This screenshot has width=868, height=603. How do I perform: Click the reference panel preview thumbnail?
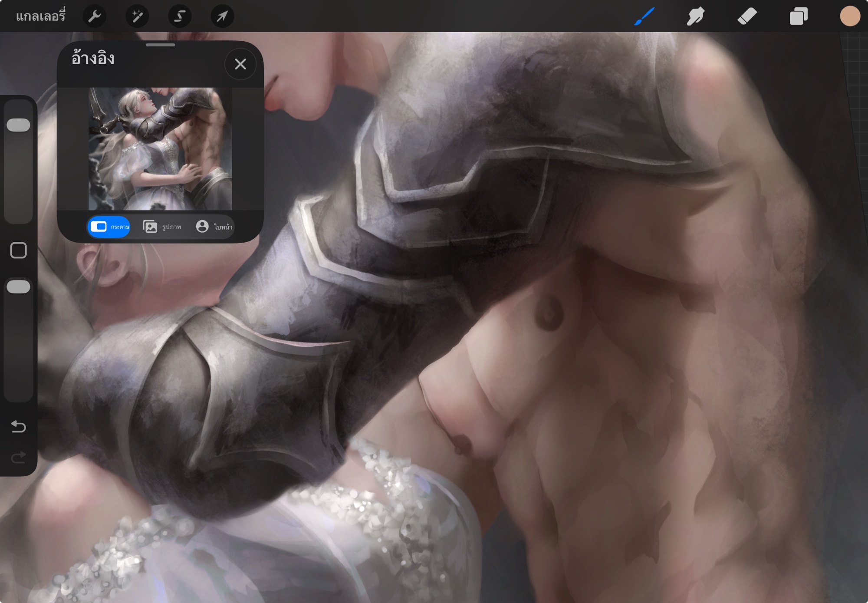[160, 149]
